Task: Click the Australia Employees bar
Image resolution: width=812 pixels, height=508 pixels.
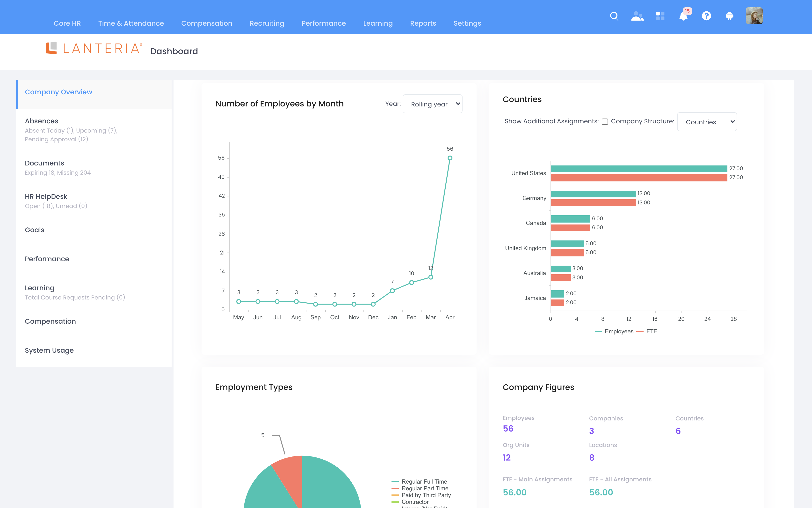Action: pos(561,269)
